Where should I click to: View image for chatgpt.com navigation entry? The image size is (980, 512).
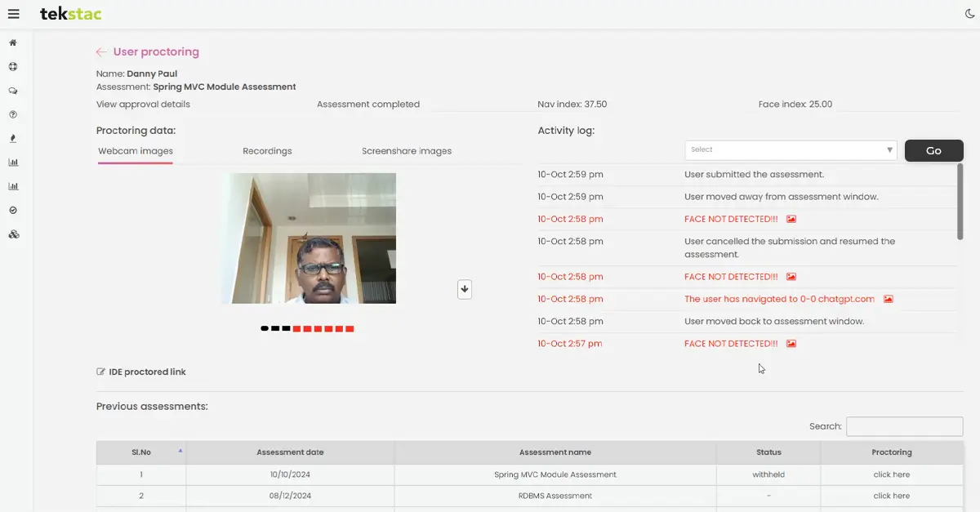tap(889, 300)
